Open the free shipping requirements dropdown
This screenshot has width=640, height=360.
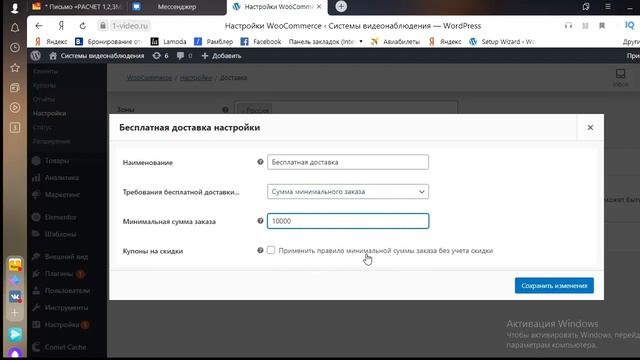coord(348,191)
